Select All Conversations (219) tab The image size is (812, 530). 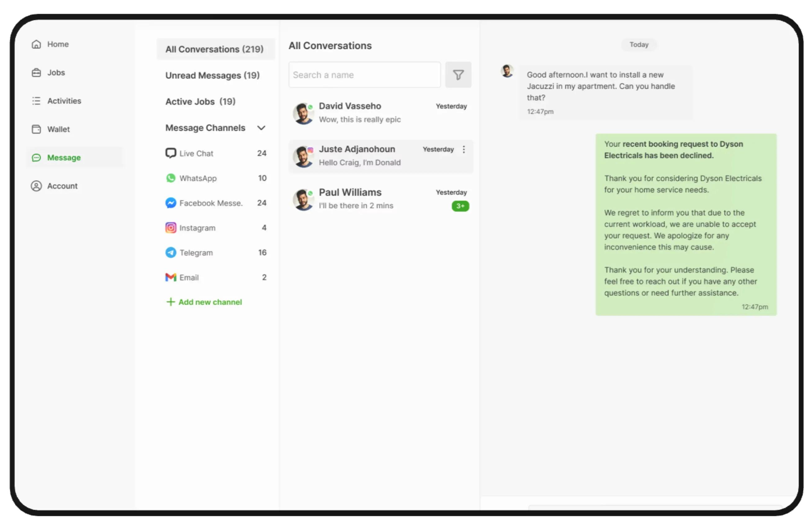[214, 49]
